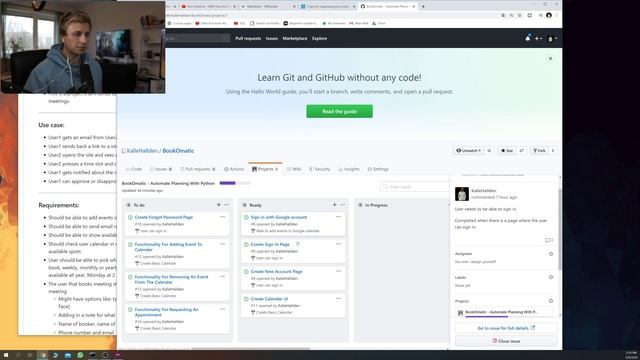Edit Projects with the gear icon

click(551, 301)
